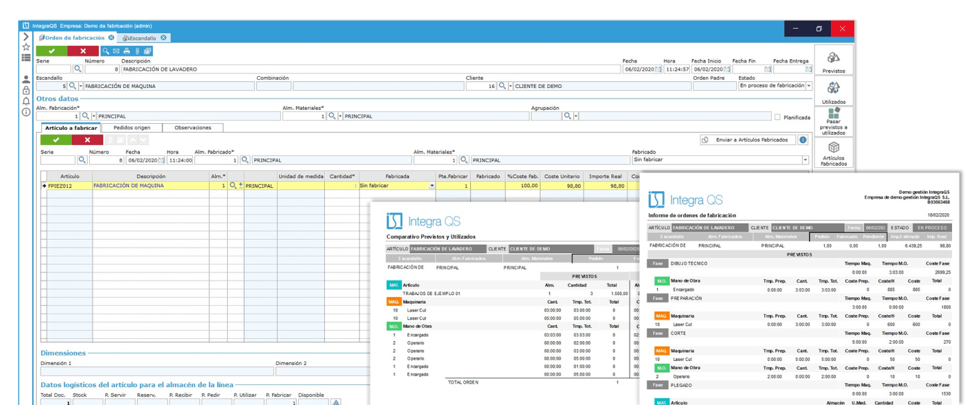This screenshot has width=980, height=405.
Task: Open notifications bell in left sidebar
Action: (26, 101)
